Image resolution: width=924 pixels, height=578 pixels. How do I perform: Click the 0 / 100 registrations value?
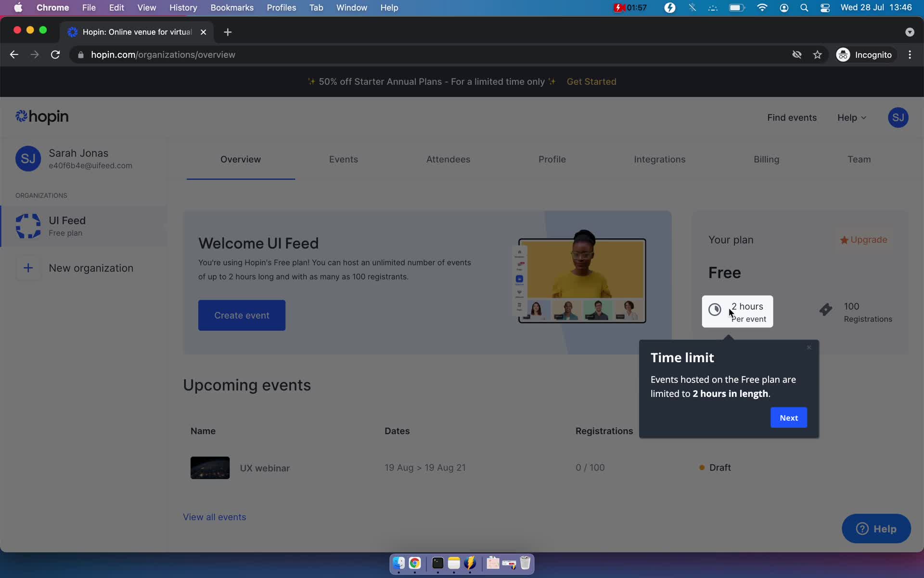tap(590, 468)
